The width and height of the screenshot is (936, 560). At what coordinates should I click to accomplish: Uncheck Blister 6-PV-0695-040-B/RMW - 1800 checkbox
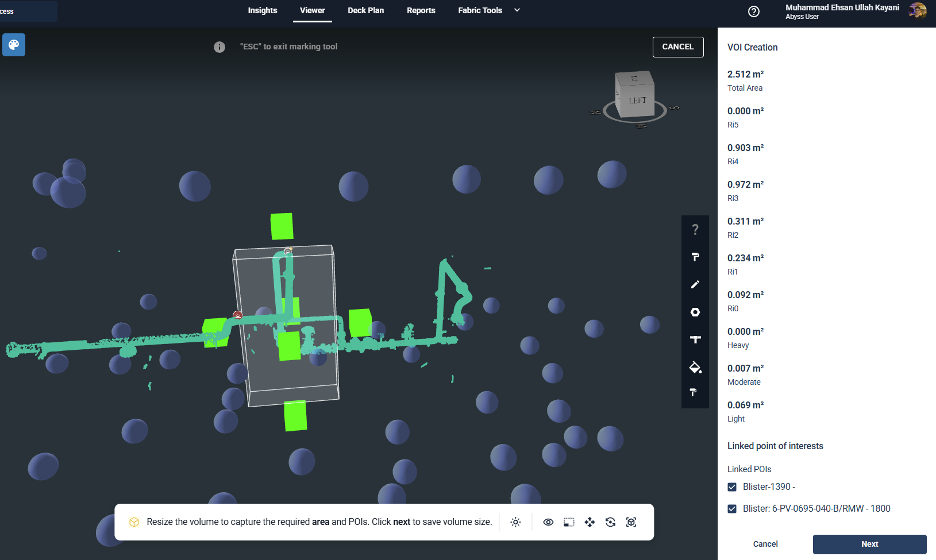click(x=732, y=509)
